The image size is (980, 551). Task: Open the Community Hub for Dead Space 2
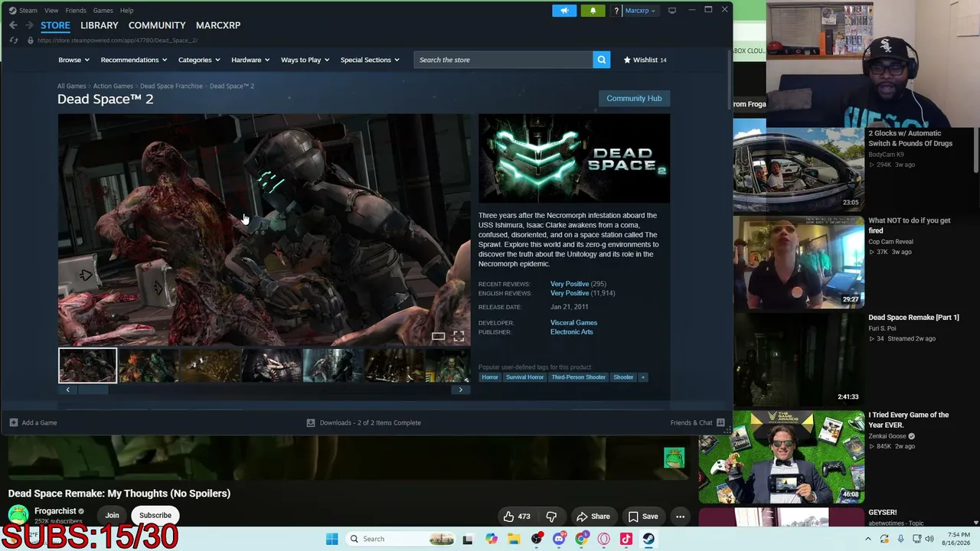click(x=634, y=98)
